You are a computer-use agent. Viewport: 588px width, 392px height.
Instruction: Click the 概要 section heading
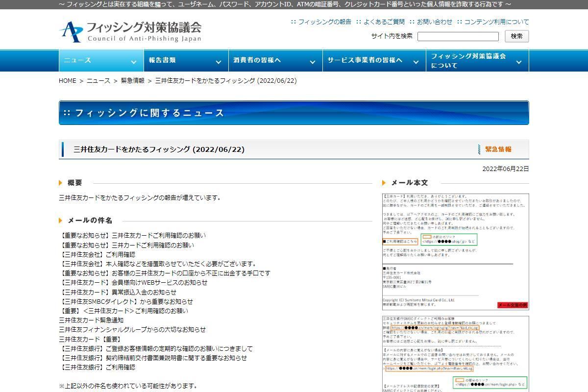75,183
